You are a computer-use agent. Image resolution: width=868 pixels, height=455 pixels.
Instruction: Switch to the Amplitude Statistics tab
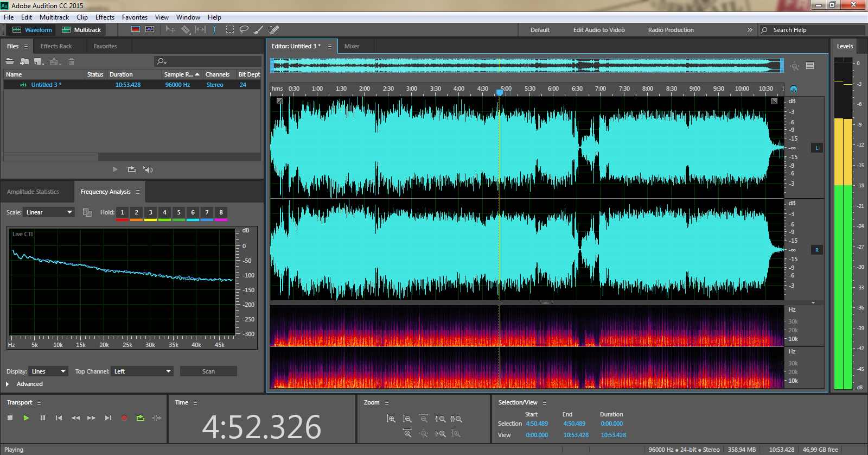[x=33, y=192]
